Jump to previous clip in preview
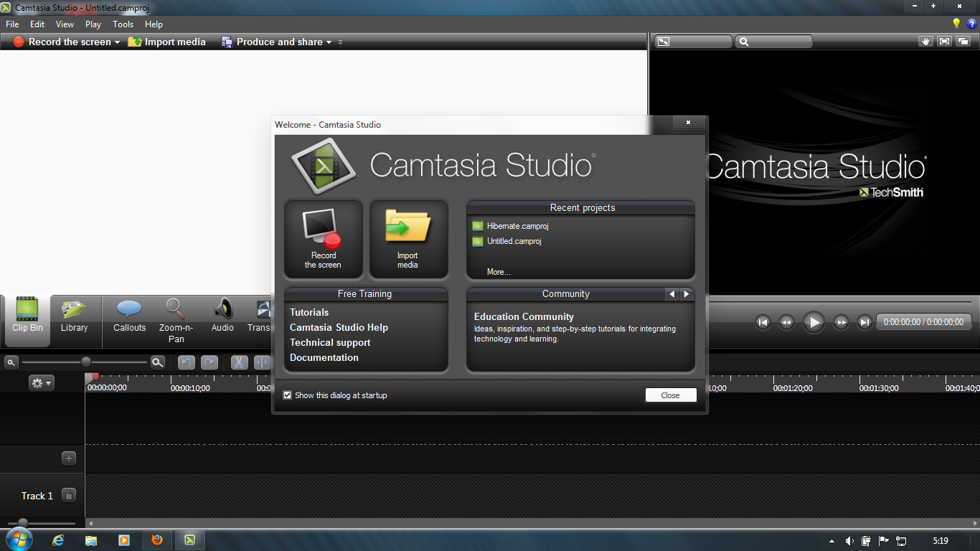980x551 pixels. 763,322
